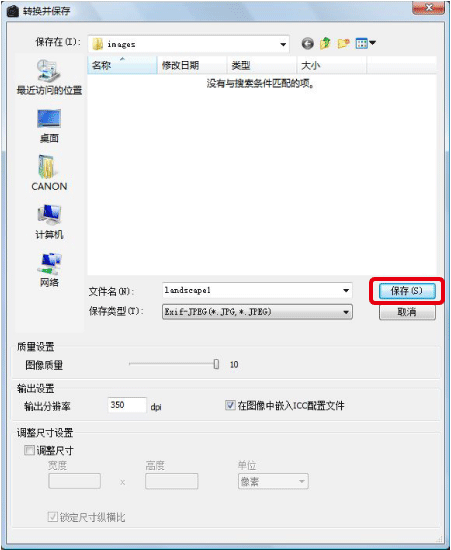The width and height of the screenshot is (451, 550).
Task: Open the view menu icon
Action: [365, 43]
